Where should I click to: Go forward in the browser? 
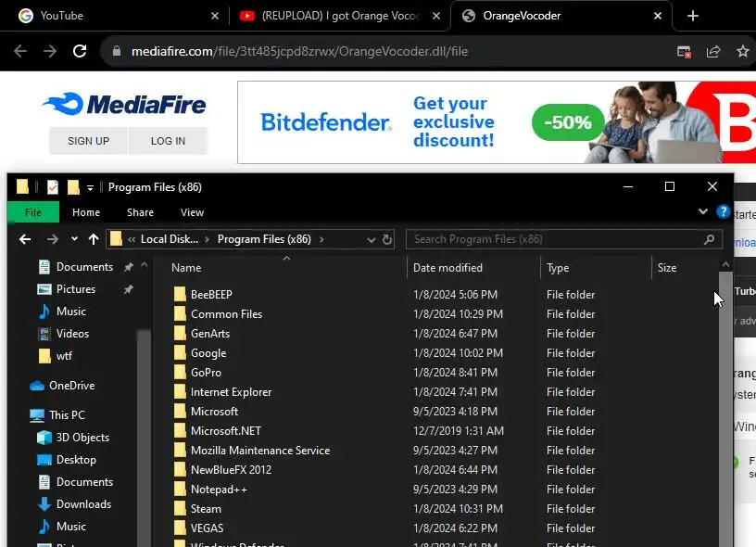(x=50, y=51)
